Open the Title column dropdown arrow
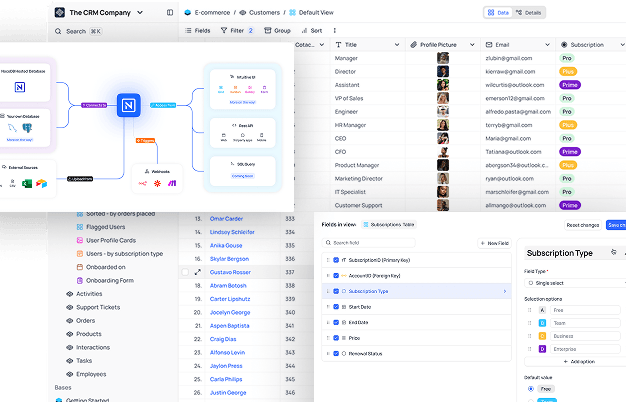This screenshot has height=402, width=626. [397, 45]
